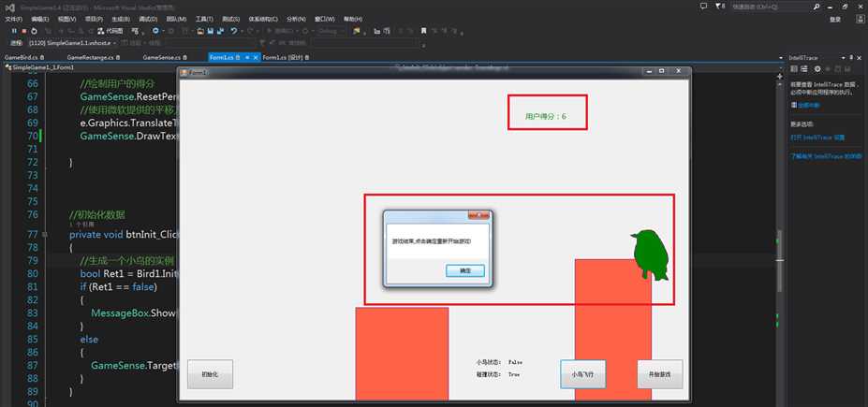Open the 帮助(H) menu
Viewport: 868px width, 407px height.
coord(352,19)
